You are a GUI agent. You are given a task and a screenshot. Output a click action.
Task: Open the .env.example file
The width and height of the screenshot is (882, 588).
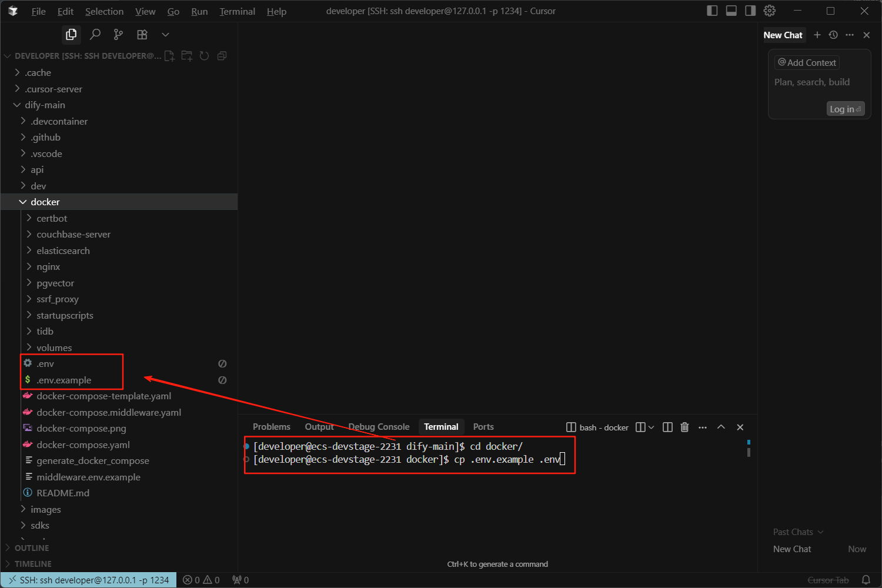coord(119,380)
